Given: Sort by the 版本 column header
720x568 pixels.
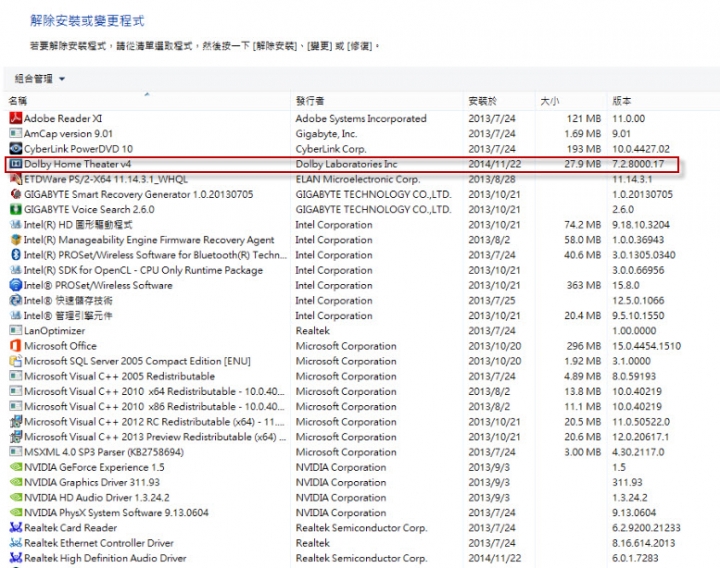Looking at the screenshot, I should coord(664,101).
